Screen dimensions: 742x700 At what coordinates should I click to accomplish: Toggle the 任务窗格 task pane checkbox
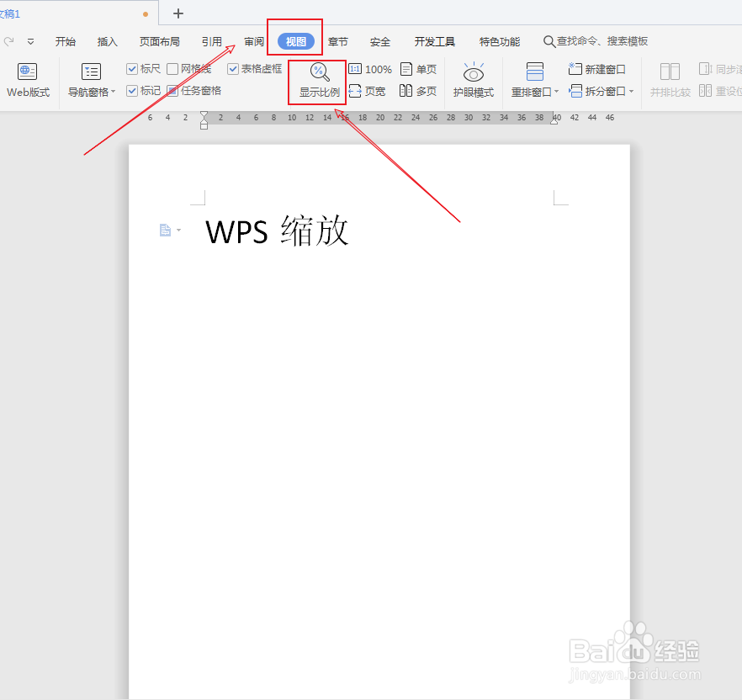(x=172, y=90)
